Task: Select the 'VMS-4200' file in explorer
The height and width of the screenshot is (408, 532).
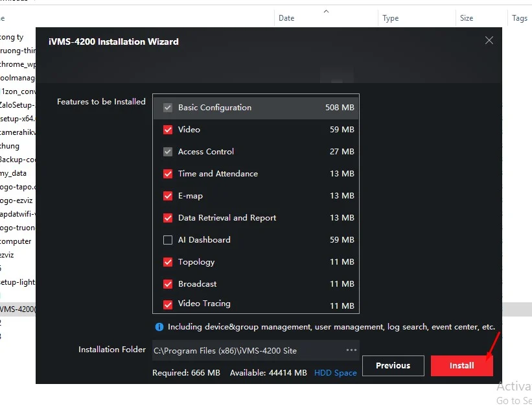Action: tap(17, 309)
